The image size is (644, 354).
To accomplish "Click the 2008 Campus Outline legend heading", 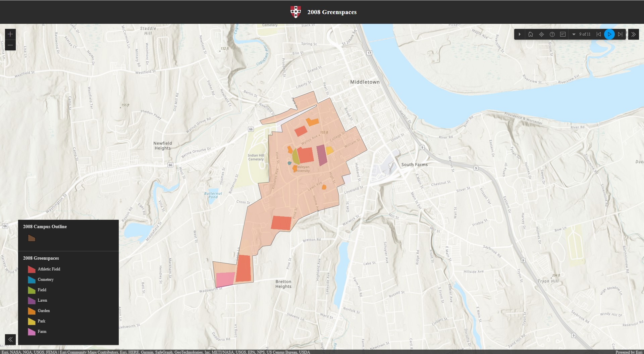I will 45,226.
